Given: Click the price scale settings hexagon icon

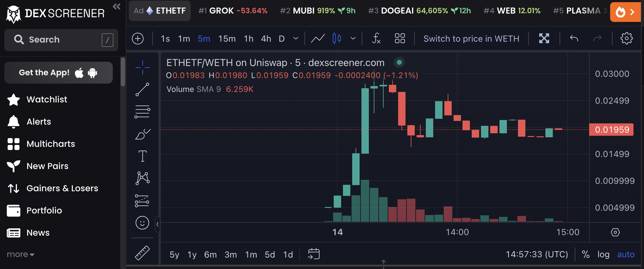Looking at the screenshot, I should 615,232.
